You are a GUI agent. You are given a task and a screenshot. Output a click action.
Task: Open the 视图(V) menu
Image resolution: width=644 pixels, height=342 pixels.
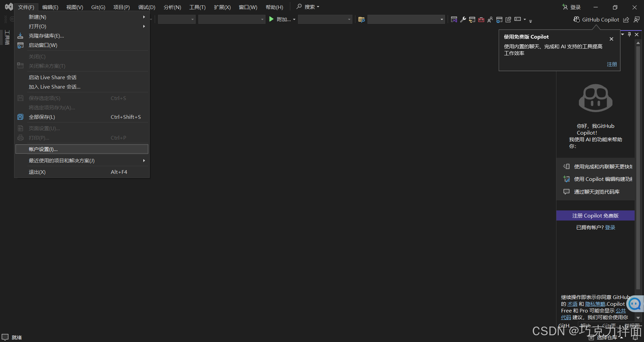pyautogui.click(x=75, y=7)
